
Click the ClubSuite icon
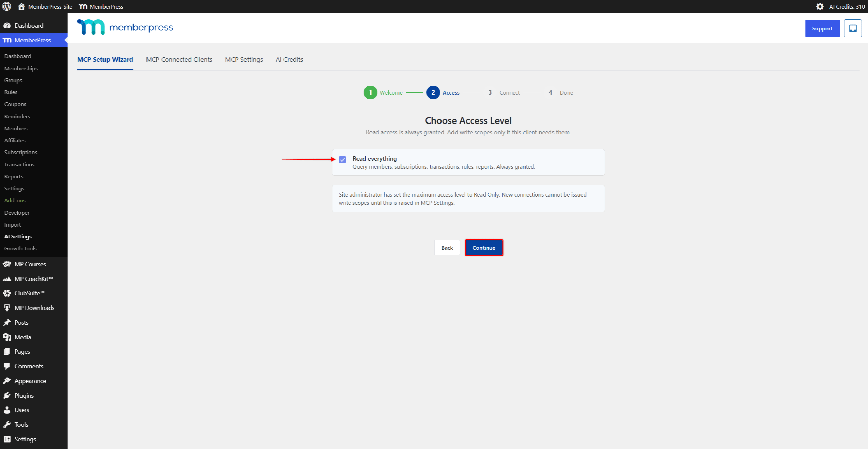(7, 293)
